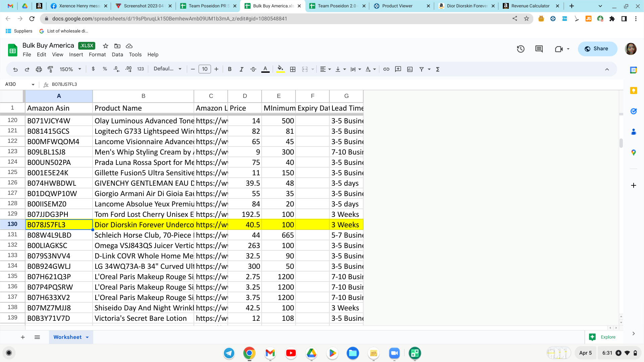Expand the Name box dropdown

(x=33, y=84)
